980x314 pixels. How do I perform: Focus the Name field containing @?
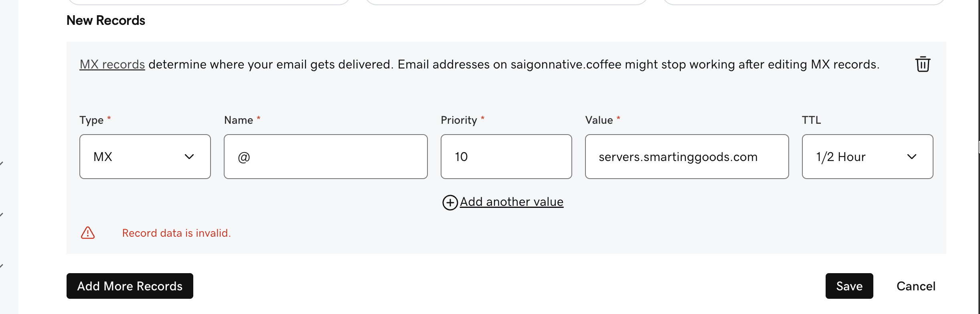pos(326,157)
